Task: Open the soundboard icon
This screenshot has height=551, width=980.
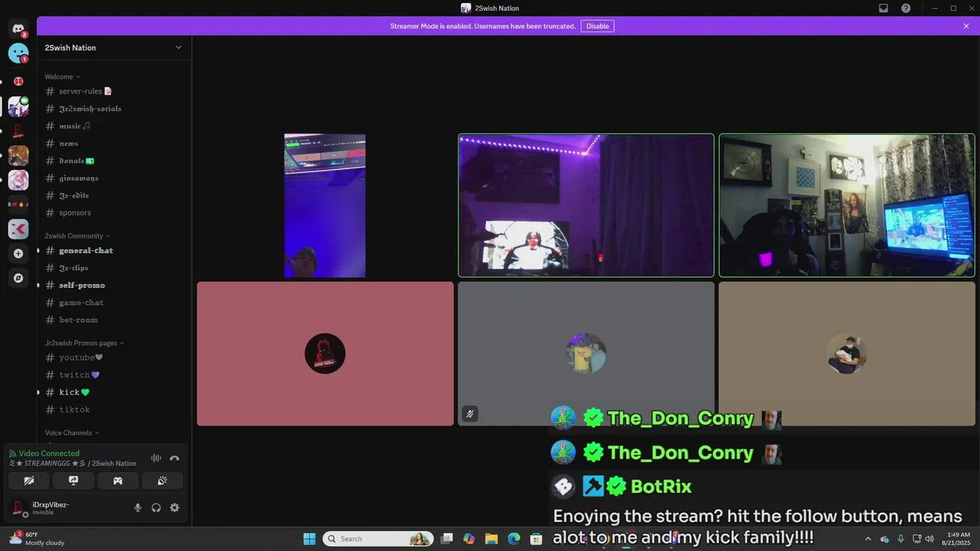Action: 162,481
